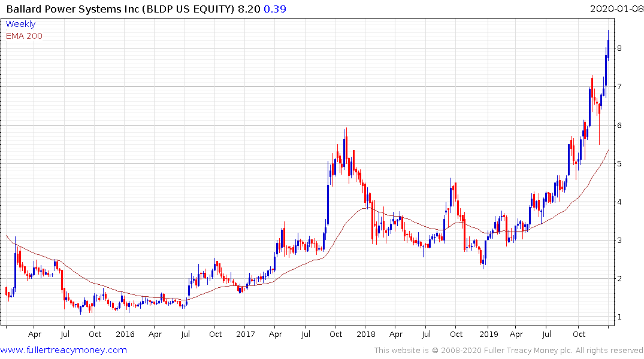Click the y-axis label 4
The width and height of the screenshot is (644, 359).
click(x=619, y=202)
